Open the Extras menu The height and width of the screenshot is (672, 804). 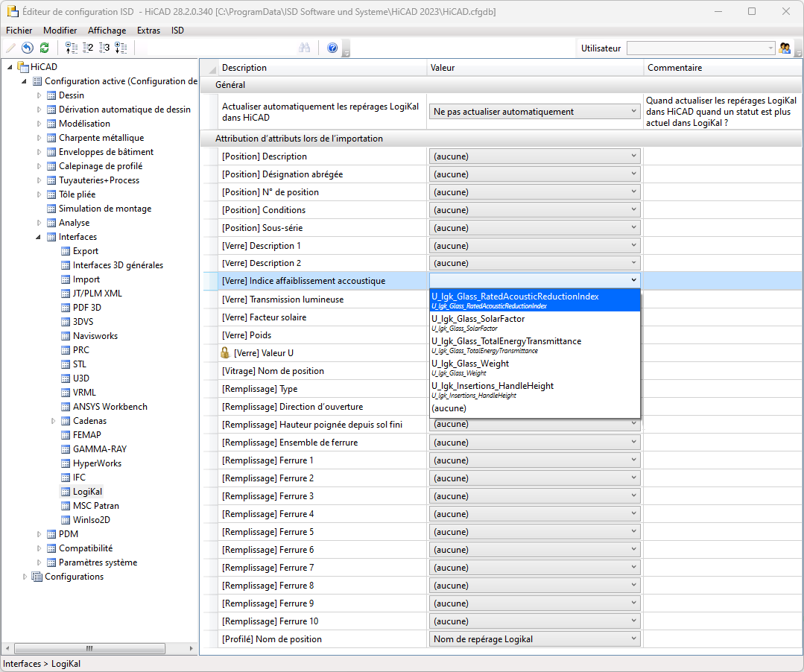[x=148, y=31]
